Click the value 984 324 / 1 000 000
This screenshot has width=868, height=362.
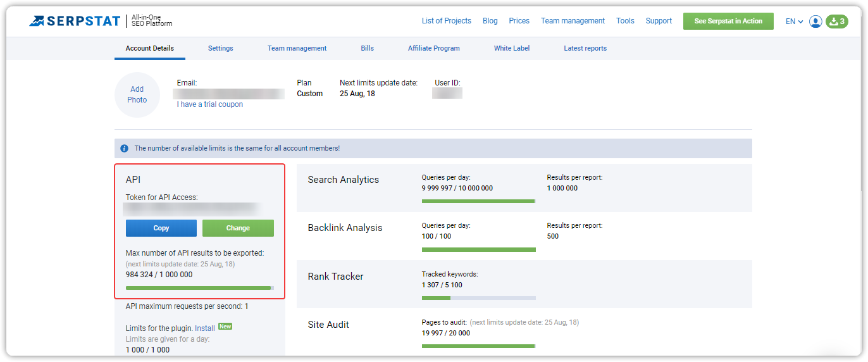tap(159, 275)
